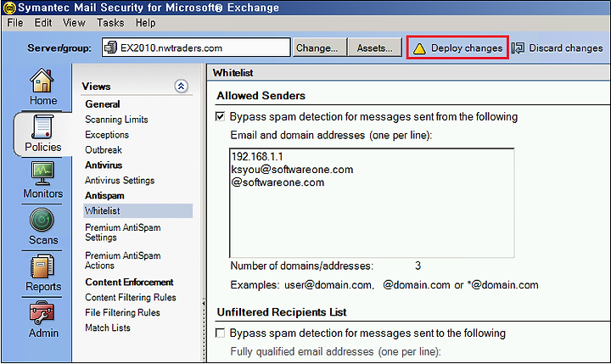Open Antivirus Settings view
The width and height of the screenshot is (611, 364).
pyautogui.click(x=120, y=180)
